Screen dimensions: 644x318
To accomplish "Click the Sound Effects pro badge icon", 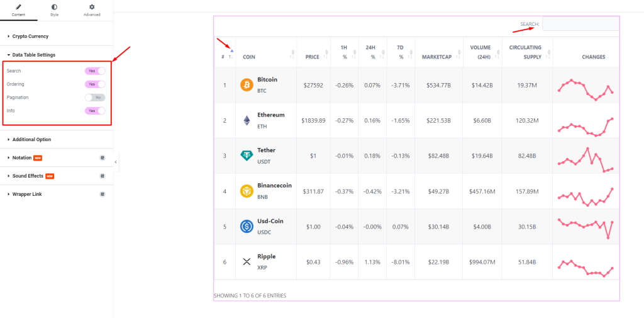I will point(103,176).
